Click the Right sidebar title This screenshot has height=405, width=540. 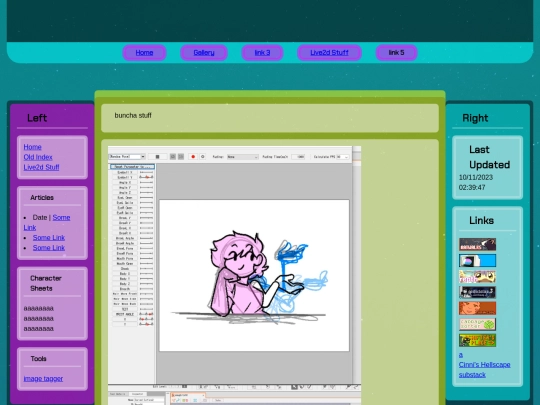tap(475, 118)
